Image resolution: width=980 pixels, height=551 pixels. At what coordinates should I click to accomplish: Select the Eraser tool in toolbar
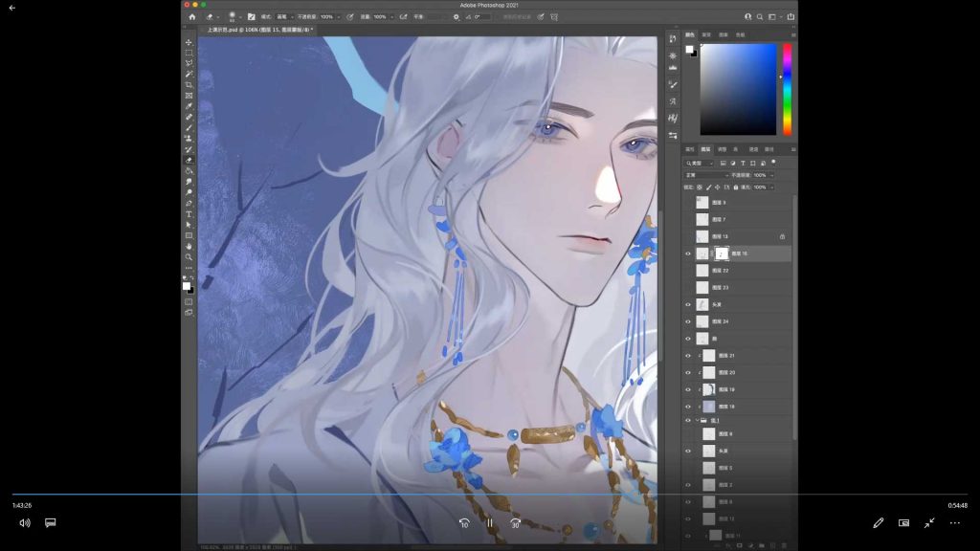click(x=189, y=160)
